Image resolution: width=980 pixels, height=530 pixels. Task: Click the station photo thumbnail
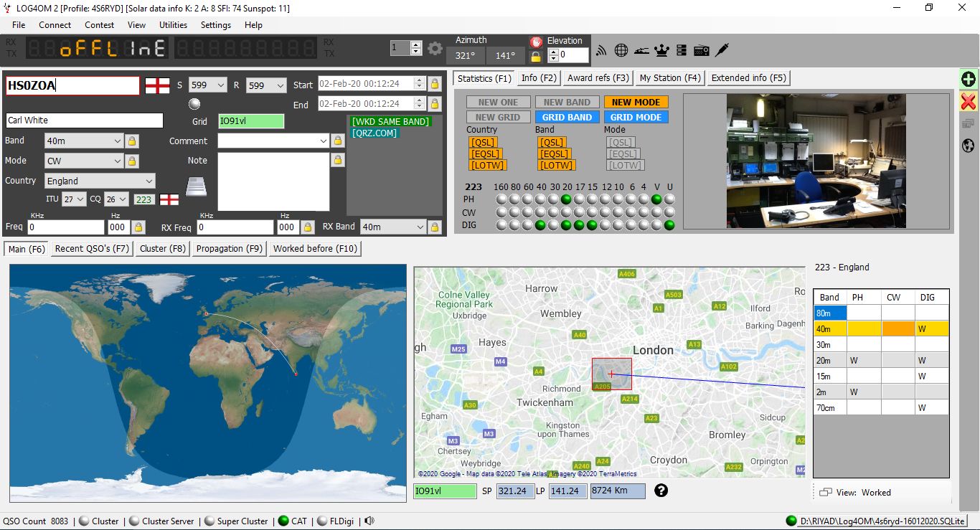(816, 161)
